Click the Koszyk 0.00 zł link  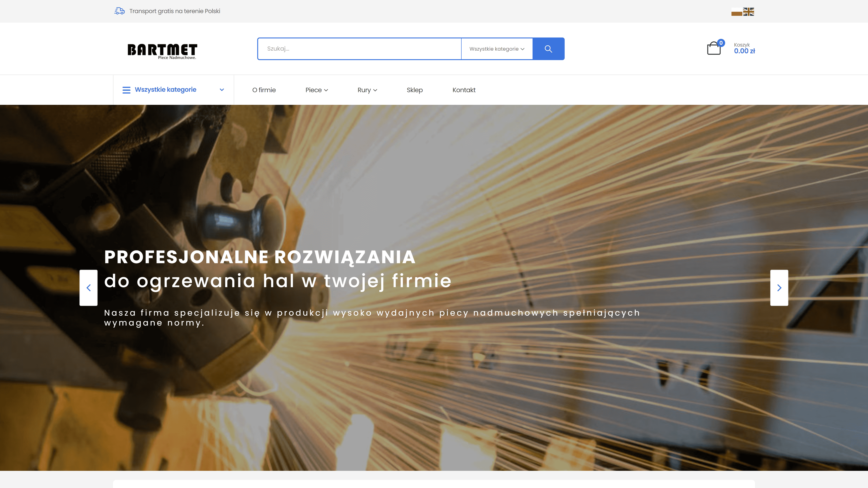744,48
